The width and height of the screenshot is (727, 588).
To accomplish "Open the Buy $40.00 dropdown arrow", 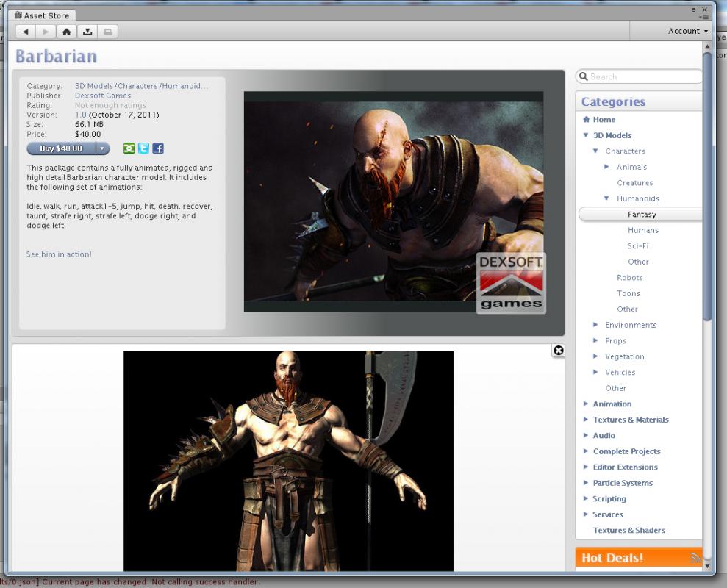I will (x=102, y=148).
